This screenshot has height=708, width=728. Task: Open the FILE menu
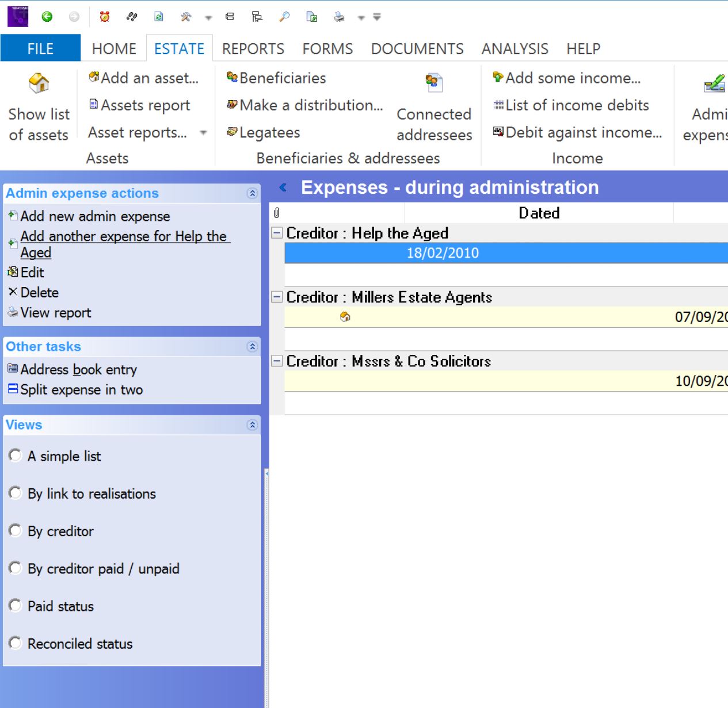pos(40,49)
